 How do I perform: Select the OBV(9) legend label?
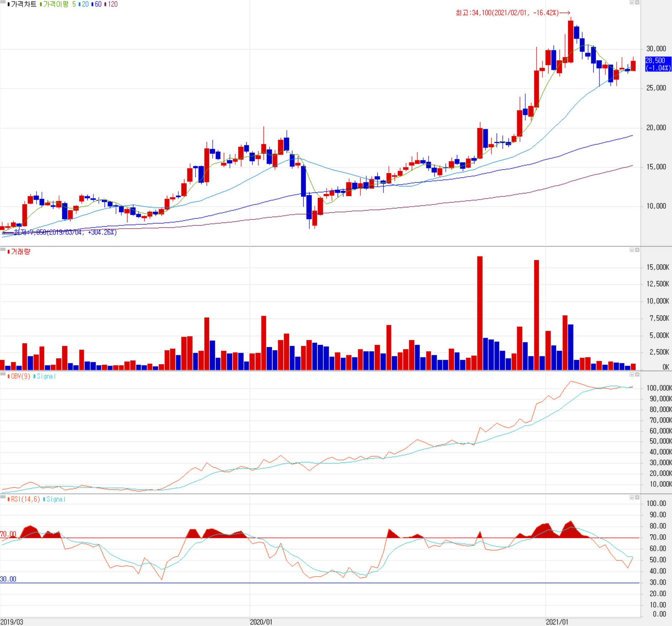21,376
